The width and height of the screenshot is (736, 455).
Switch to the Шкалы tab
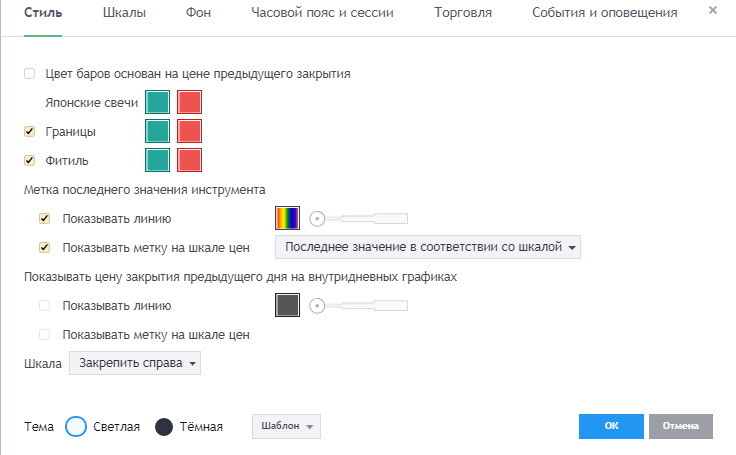coord(124,13)
